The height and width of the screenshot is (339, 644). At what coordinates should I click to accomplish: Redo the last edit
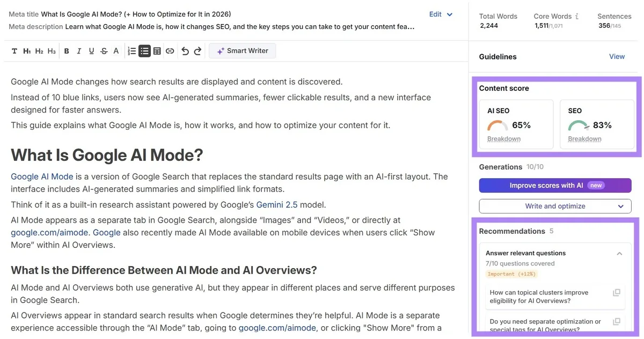point(197,51)
